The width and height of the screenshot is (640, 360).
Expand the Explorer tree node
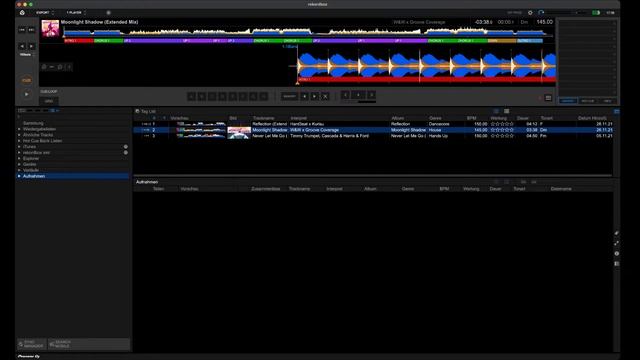click(x=19, y=158)
